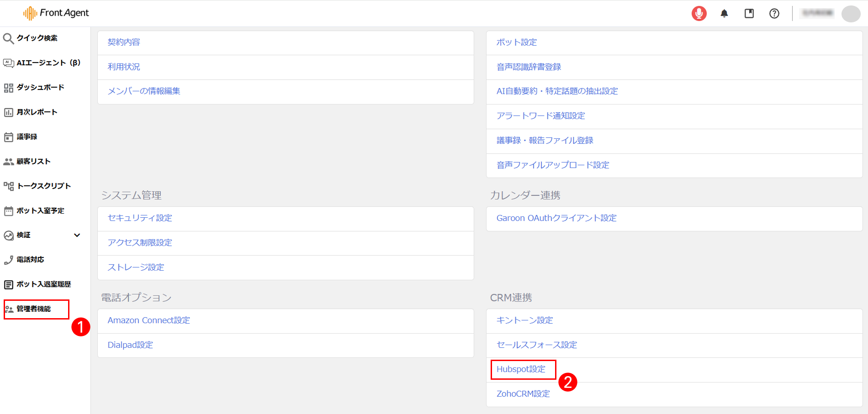Open the user avatar account menu

pos(851,14)
